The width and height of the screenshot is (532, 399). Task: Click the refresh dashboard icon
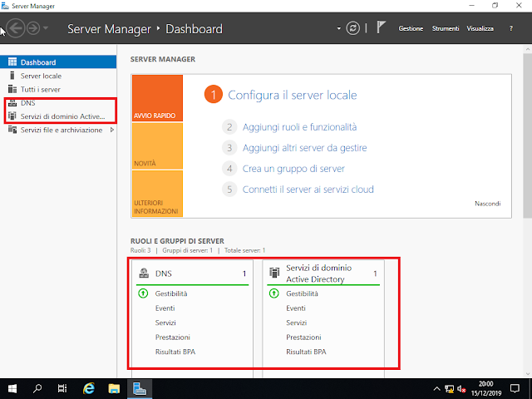click(352, 28)
